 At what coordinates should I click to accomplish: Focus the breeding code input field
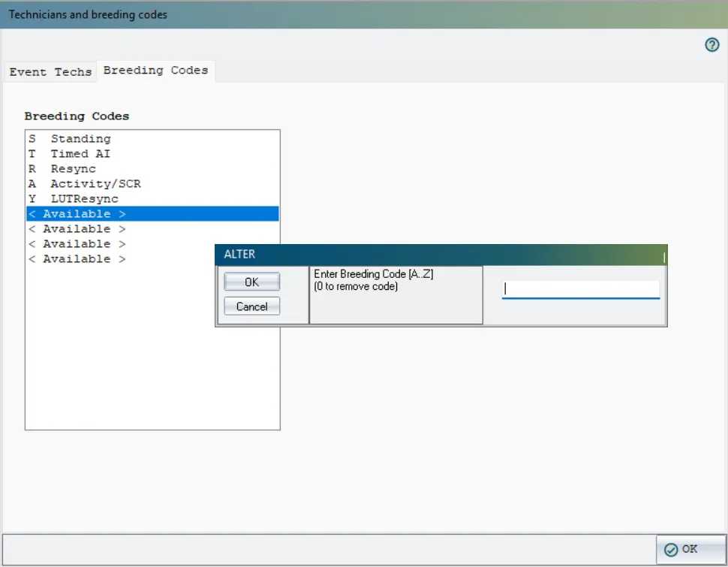pyautogui.click(x=580, y=289)
